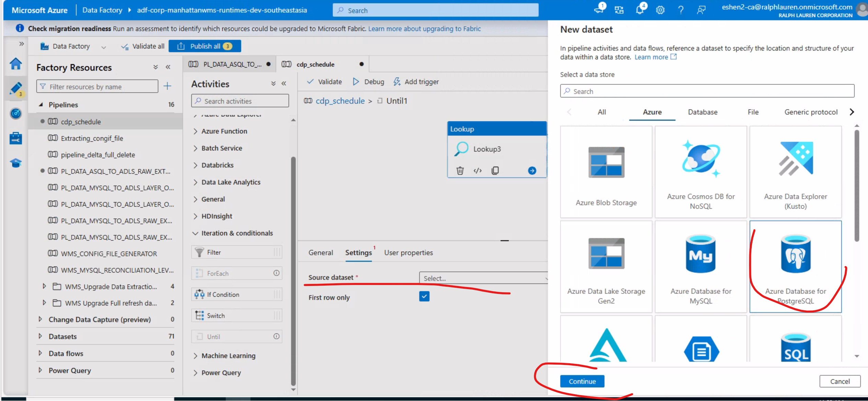Open the Manage toolbox icon in sidebar
Screen dimensions: 868x401
coord(16,138)
